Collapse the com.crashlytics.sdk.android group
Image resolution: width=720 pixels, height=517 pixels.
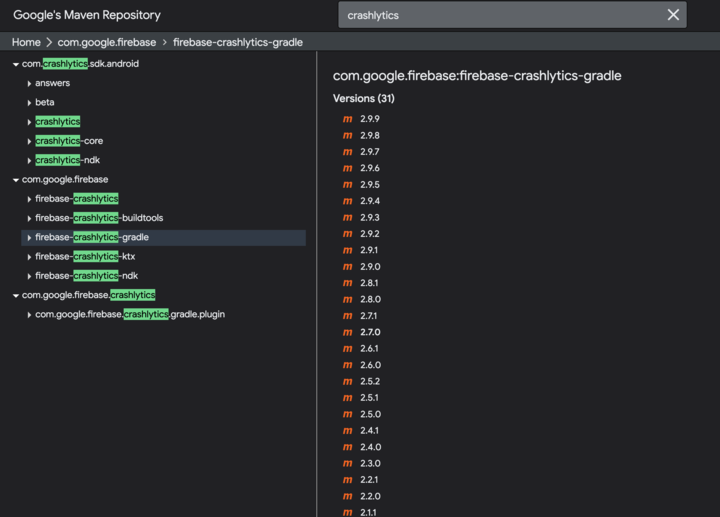pos(16,64)
